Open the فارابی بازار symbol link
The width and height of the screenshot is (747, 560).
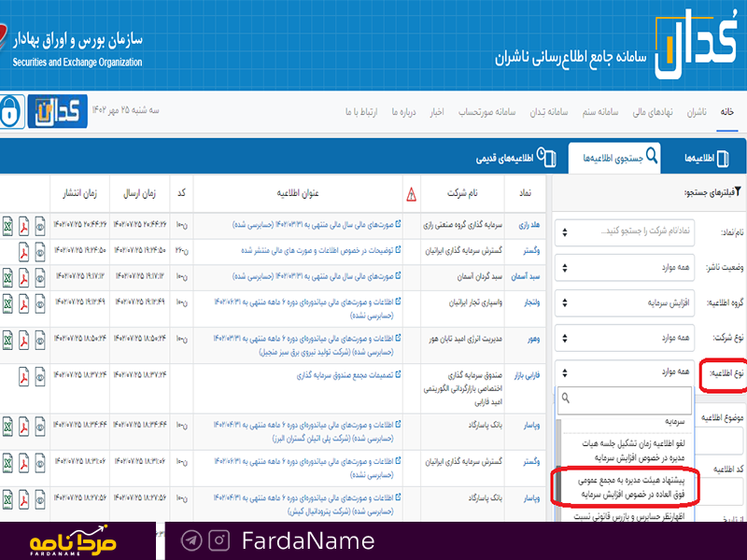[x=527, y=375]
